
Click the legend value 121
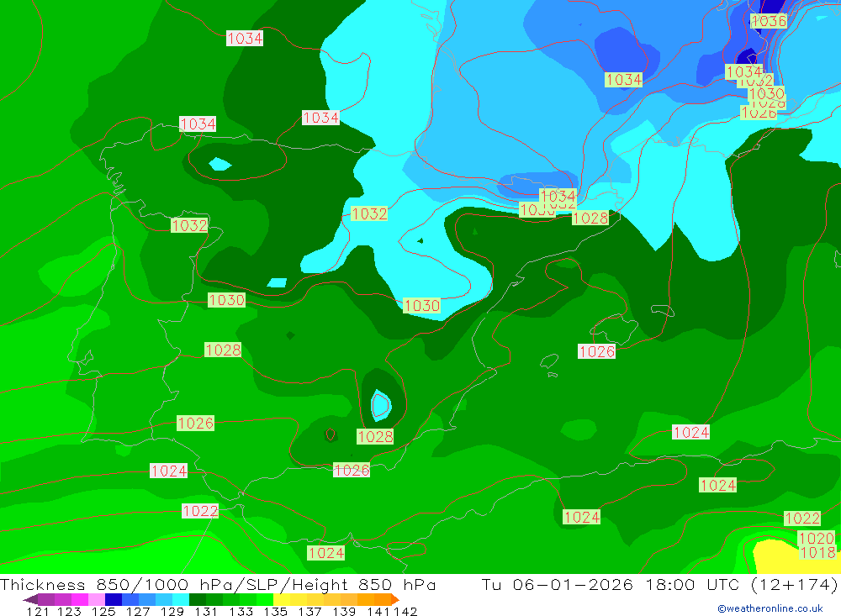click(38, 611)
